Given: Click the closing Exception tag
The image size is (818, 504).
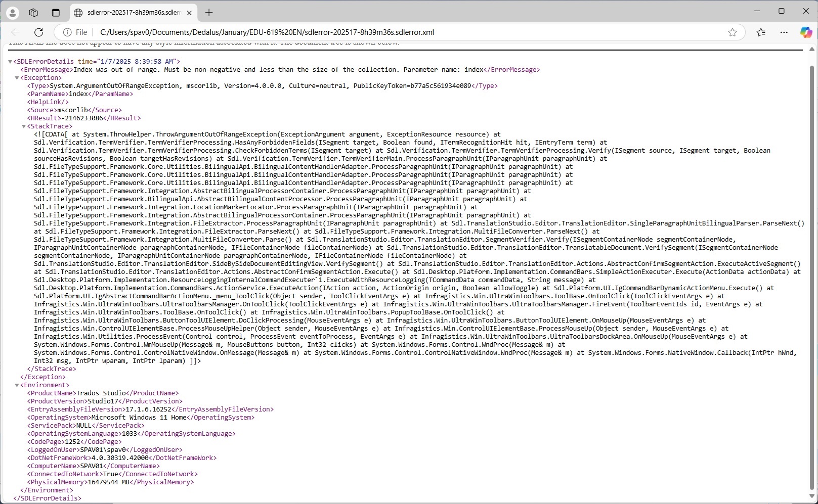Looking at the screenshot, I should pyautogui.click(x=43, y=377).
